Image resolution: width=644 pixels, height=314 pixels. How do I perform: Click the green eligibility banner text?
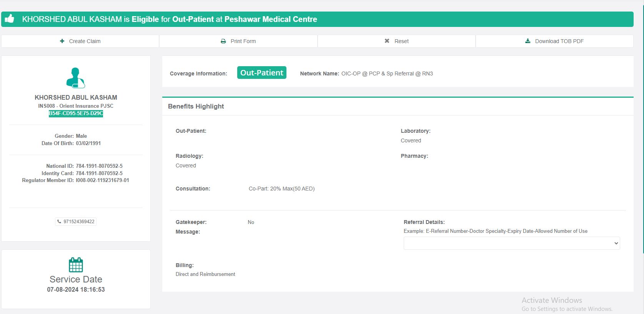click(x=170, y=19)
